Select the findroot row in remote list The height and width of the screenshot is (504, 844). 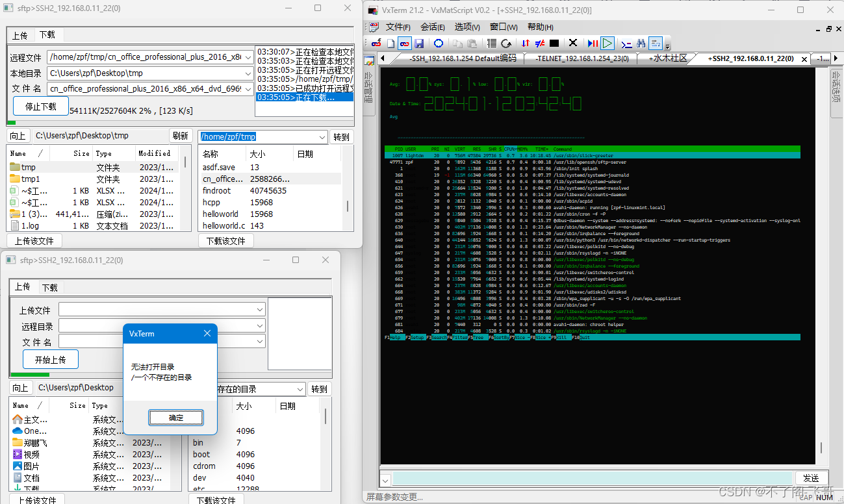[270, 191]
